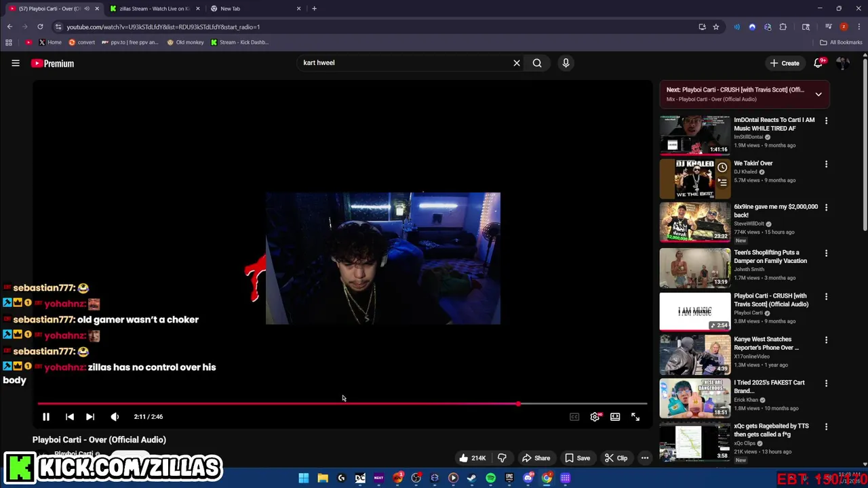Open options for ImDOntai Reacts video

click(x=826, y=121)
